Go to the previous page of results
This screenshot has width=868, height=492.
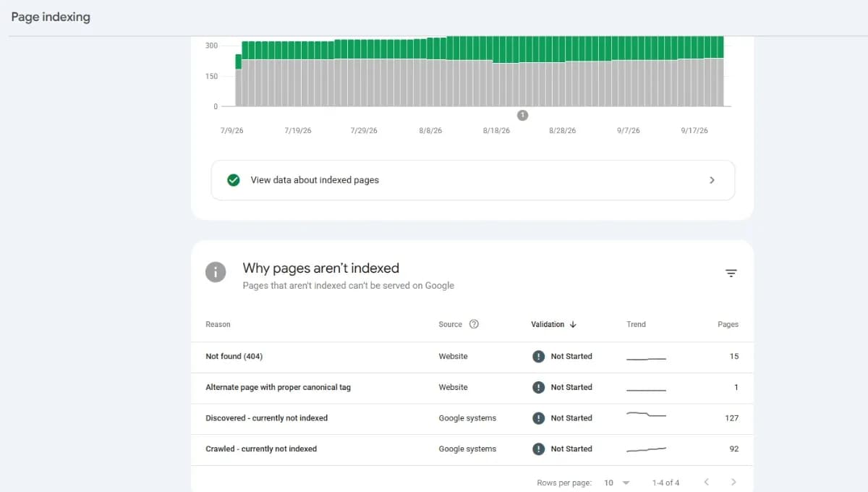click(706, 482)
